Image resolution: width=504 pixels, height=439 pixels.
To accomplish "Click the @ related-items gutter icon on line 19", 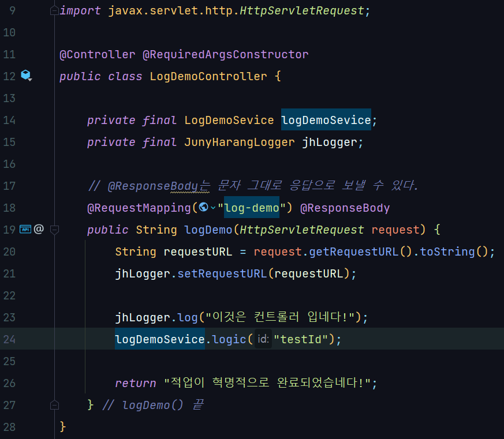I will tap(39, 229).
